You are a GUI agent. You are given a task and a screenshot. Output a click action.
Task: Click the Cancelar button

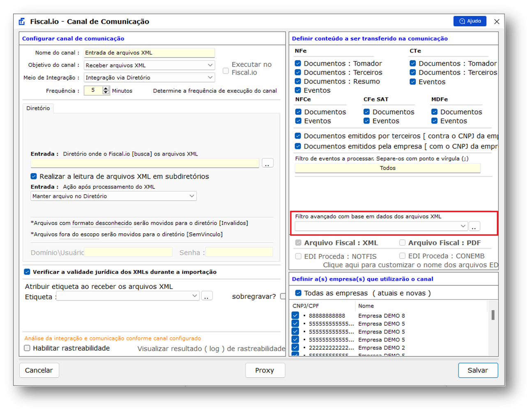(39, 370)
